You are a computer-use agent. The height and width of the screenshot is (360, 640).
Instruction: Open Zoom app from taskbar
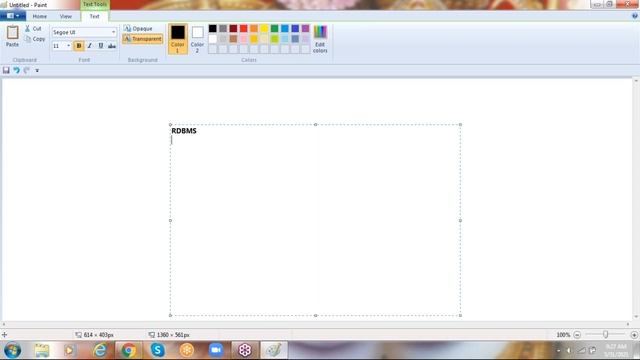pos(216,350)
